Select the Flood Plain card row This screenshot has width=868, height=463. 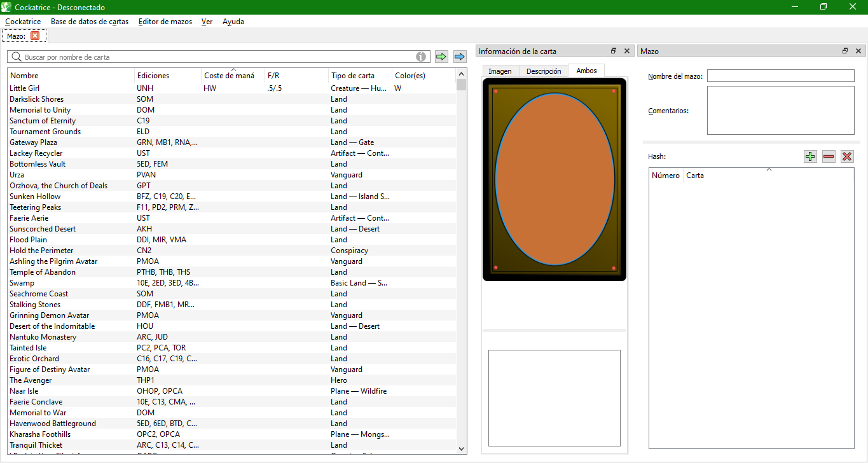[x=232, y=240]
